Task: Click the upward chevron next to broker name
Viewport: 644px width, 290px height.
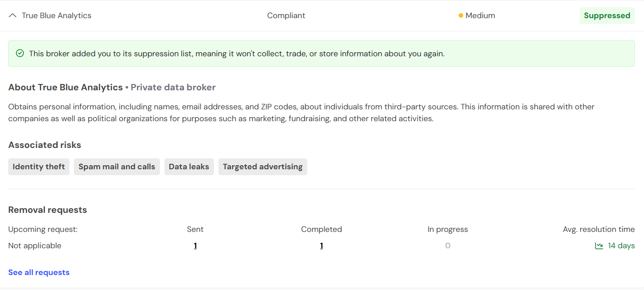Action: tap(12, 15)
